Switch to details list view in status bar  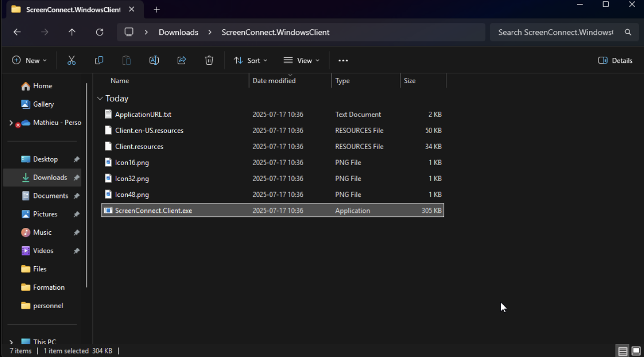tap(623, 351)
